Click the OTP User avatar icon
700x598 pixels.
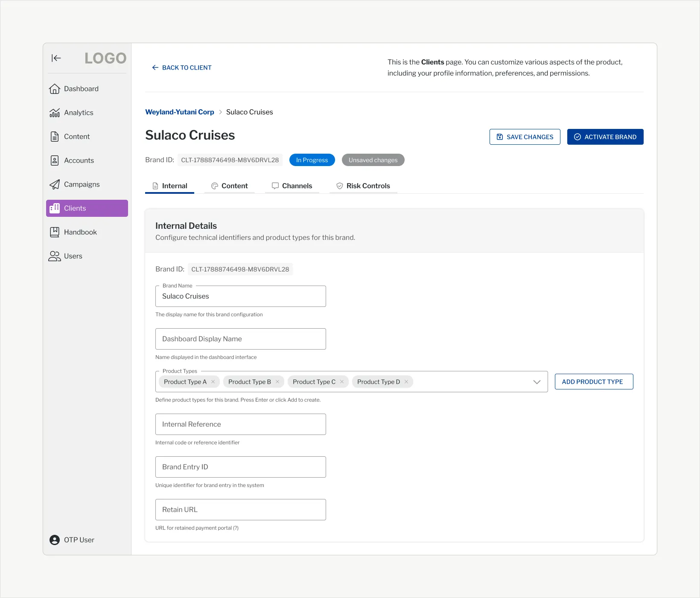coord(55,540)
